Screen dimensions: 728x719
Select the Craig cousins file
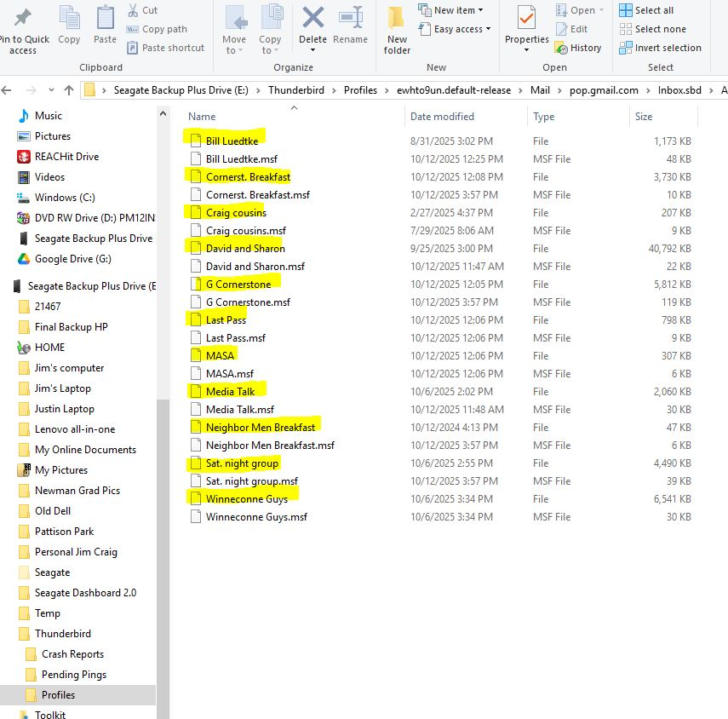tap(236, 213)
